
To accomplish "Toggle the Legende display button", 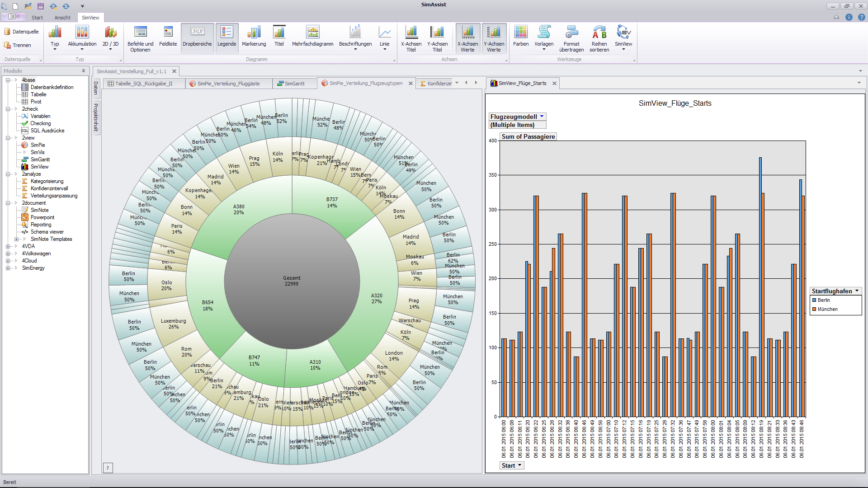I will [226, 33].
